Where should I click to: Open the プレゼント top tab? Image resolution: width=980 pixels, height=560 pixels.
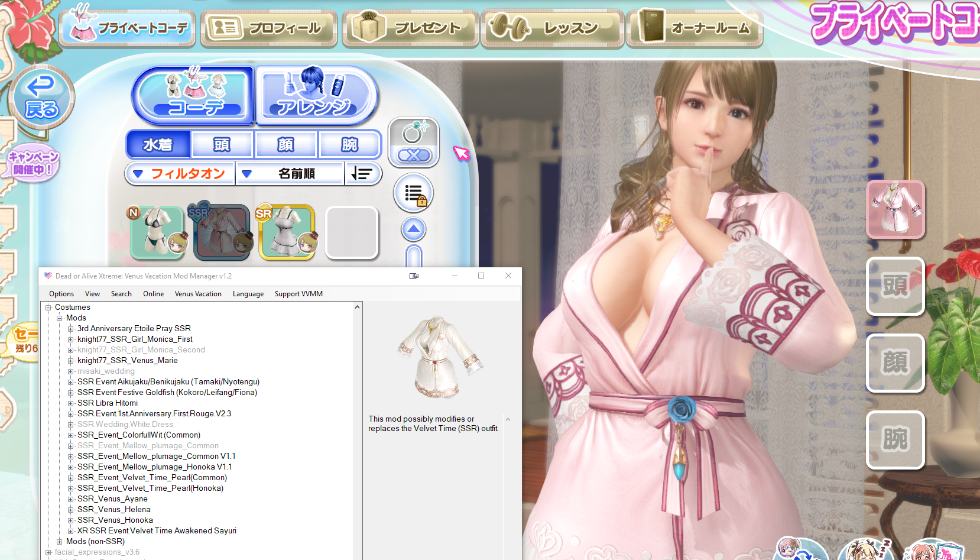[411, 28]
